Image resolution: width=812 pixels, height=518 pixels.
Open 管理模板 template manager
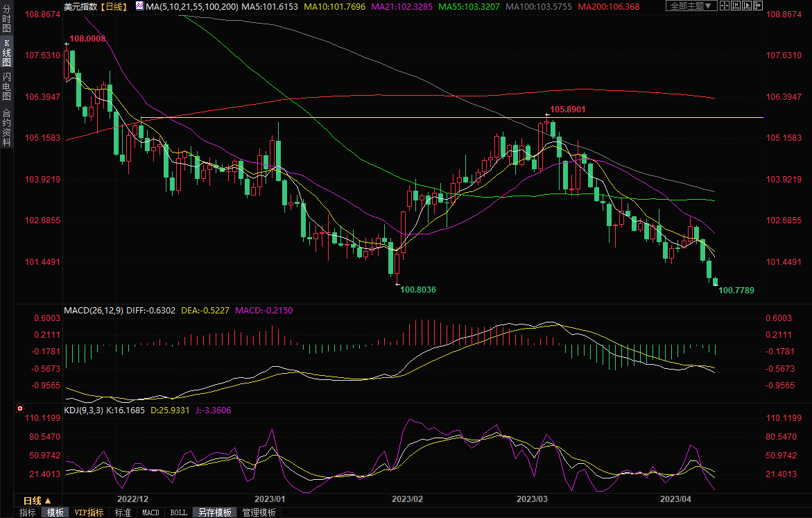point(259,512)
